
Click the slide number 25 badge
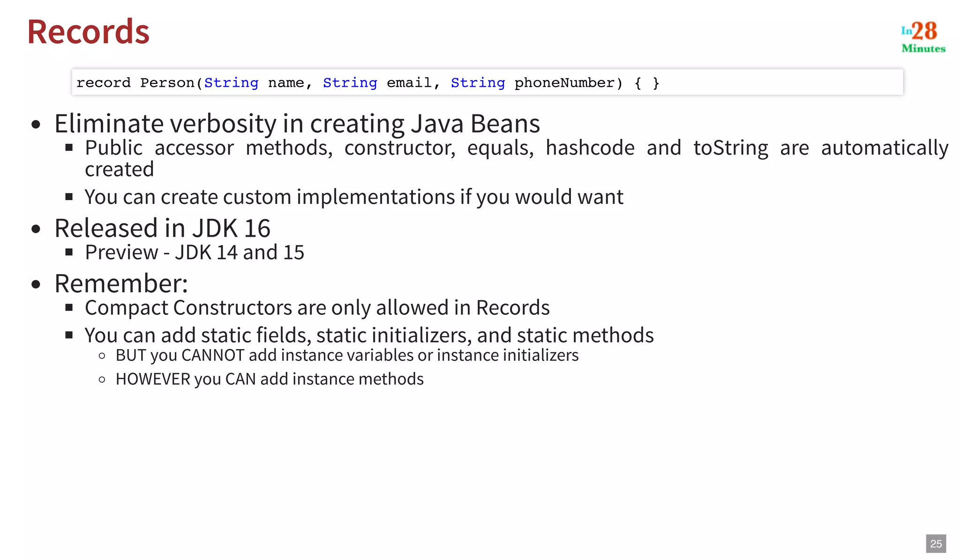click(936, 544)
